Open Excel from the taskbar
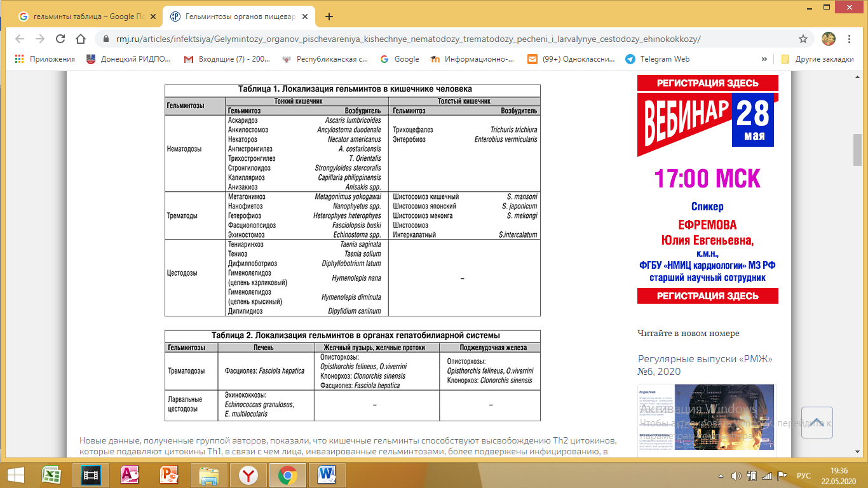The width and height of the screenshot is (868, 488). click(51, 474)
